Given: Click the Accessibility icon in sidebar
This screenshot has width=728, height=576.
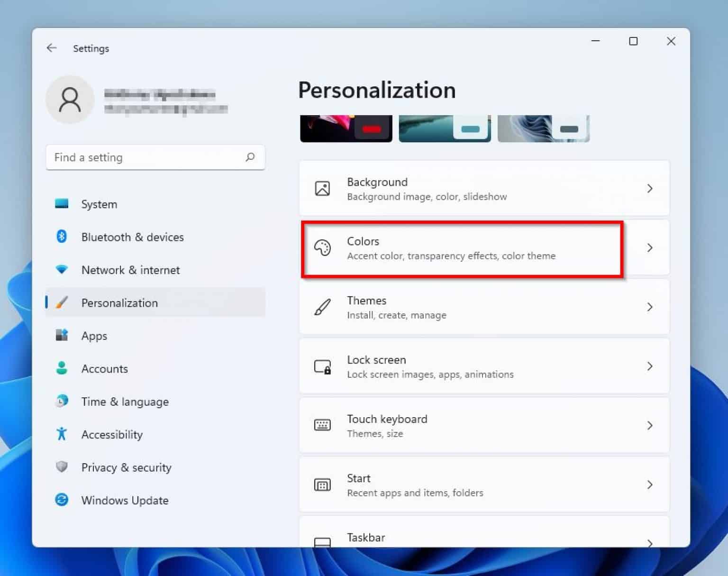Looking at the screenshot, I should pyautogui.click(x=62, y=434).
